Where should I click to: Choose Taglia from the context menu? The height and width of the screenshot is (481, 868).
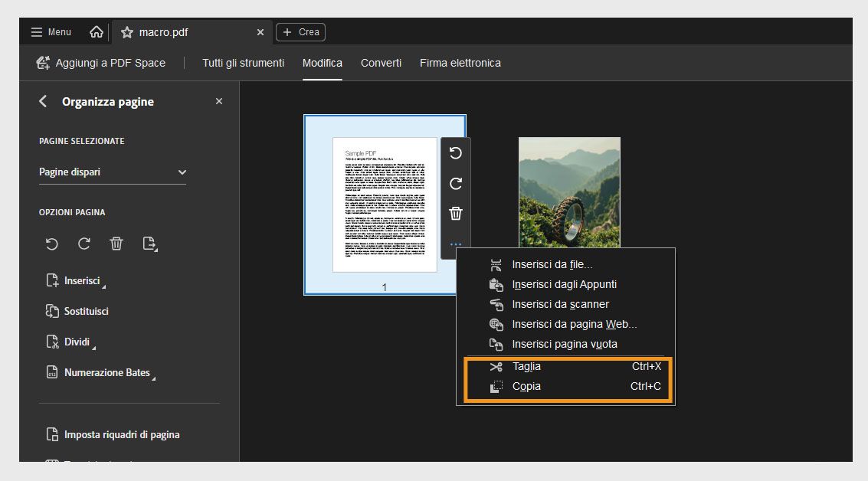[x=528, y=366]
